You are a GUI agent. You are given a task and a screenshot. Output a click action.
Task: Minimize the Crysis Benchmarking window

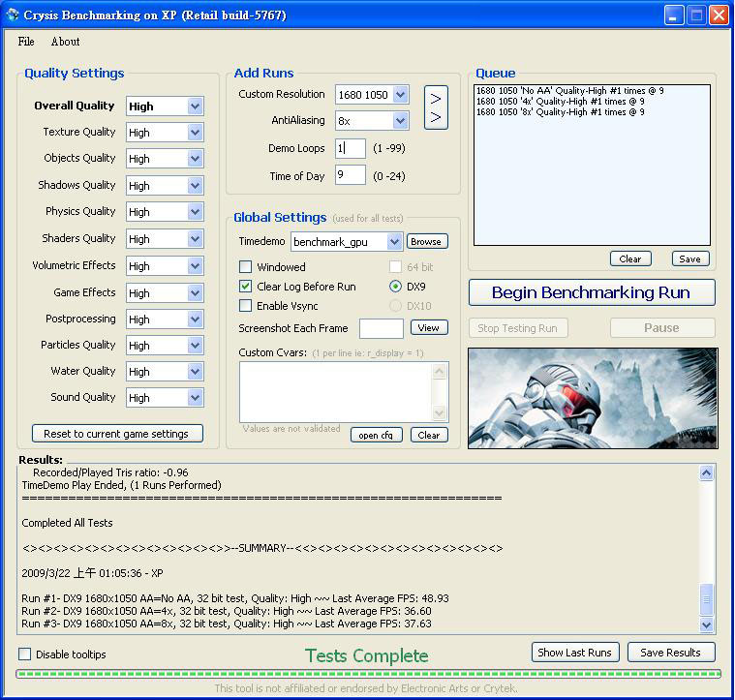674,15
